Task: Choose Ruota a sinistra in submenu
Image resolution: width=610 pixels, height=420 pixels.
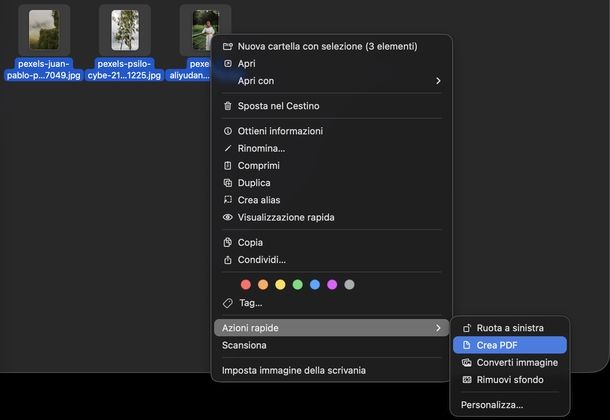Action: [x=510, y=328]
